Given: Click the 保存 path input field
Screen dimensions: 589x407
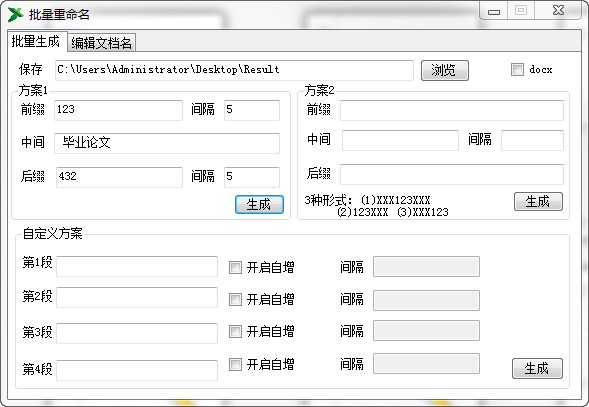Looking at the screenshot, I should click(x=234, y=70).
